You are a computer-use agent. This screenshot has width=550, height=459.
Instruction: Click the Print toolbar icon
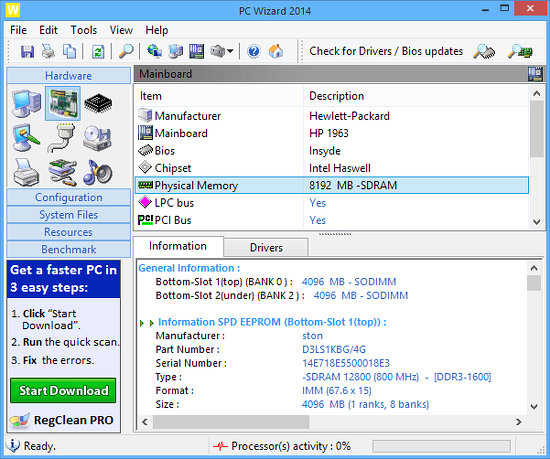pyautogui.click(x=48, y=52)
